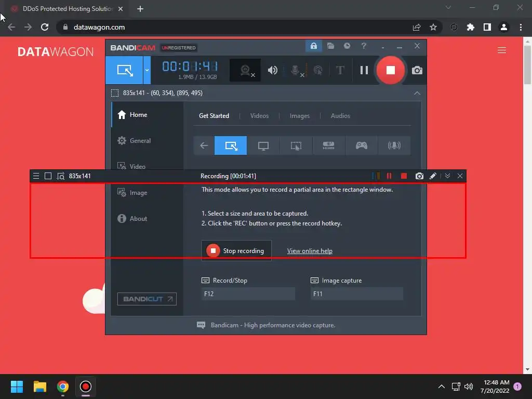The image size is (532, 399).
Task: Open the recording mode dropdown arrow
Action: click(147, 70)
